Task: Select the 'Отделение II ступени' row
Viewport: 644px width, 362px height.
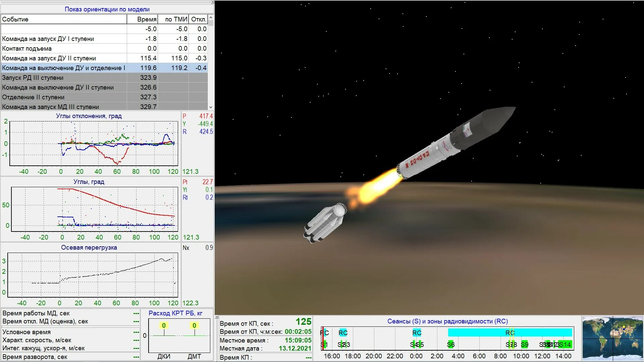Action: pos(104,97)
